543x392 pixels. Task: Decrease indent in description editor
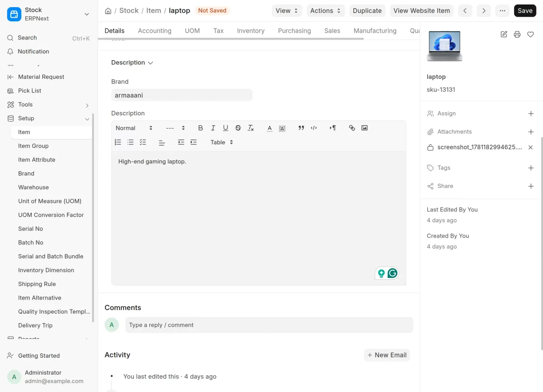click(181, 142)
